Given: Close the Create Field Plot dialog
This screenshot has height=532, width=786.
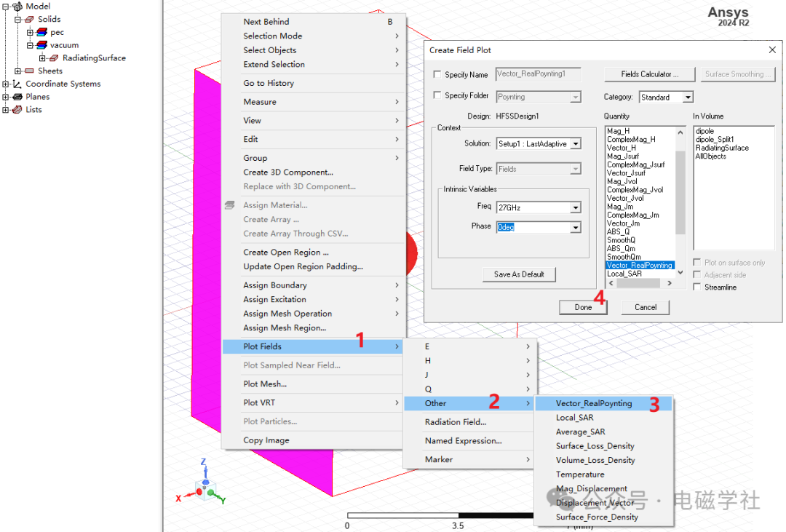Looking at the screenshot, I should (772, 49).
